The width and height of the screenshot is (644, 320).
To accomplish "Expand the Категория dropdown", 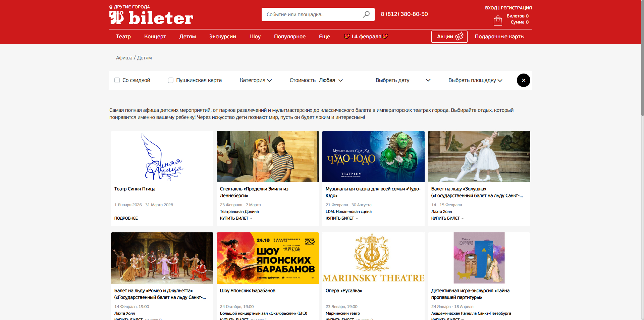I will 256,80.
